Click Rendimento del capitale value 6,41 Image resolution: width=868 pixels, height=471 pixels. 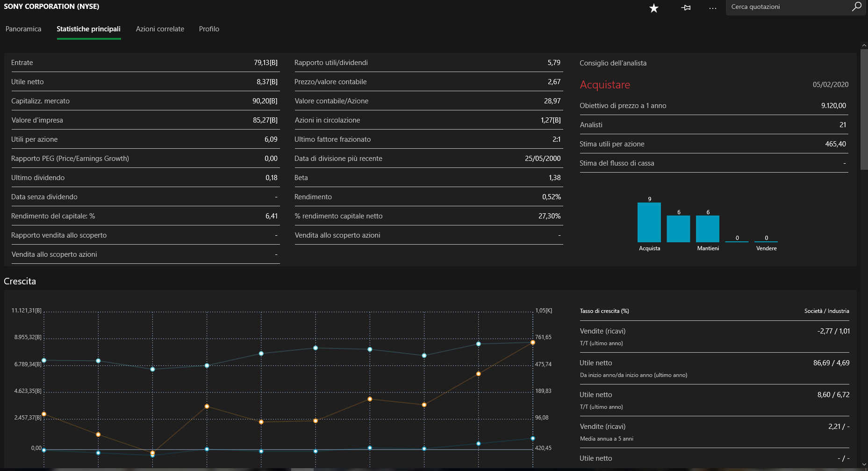tap(271, 216)
